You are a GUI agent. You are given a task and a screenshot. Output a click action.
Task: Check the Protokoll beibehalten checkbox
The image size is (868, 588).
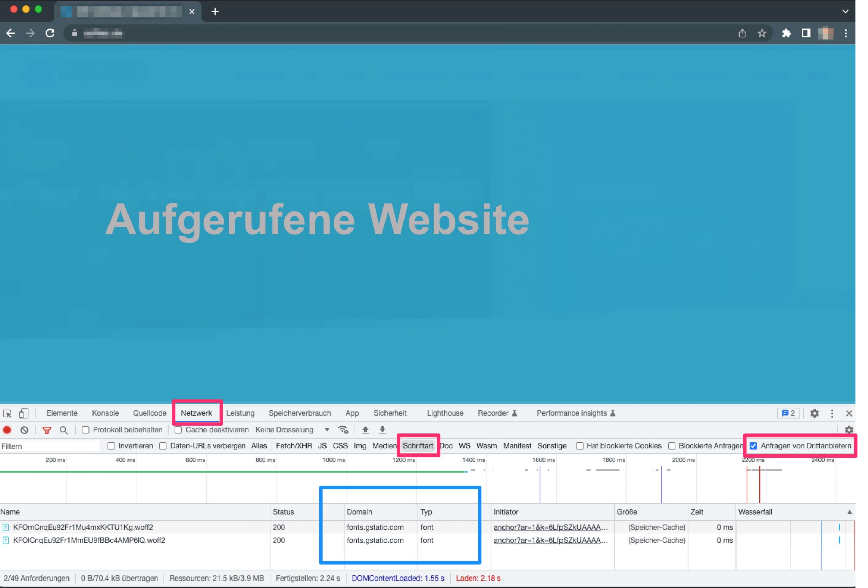85,430
